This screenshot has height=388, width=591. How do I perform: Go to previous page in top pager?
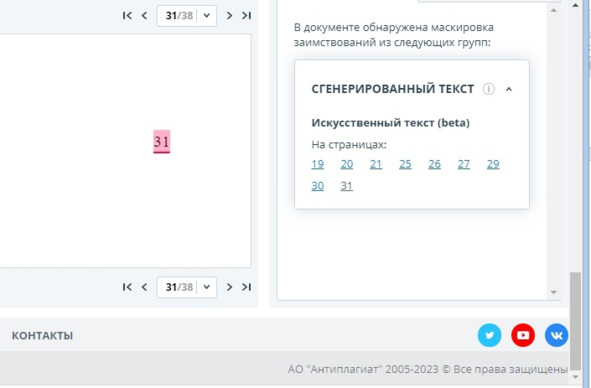[144, 15]
